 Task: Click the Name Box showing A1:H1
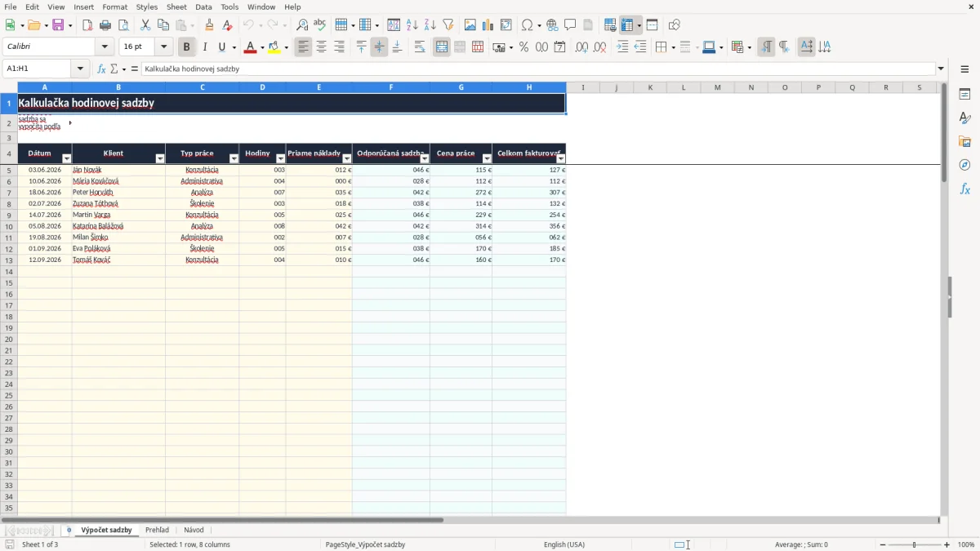pos(38,69)
